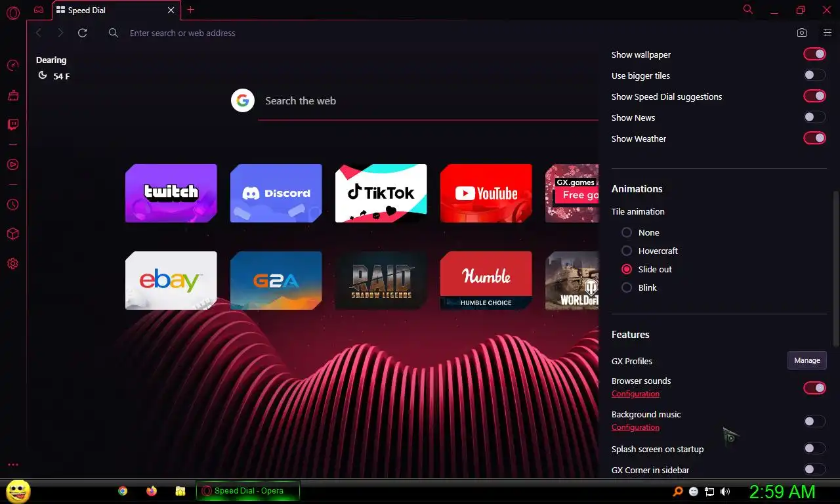
Task: Open World of Tanks tile
Action: pyautogui.click(x=572, y=280)
